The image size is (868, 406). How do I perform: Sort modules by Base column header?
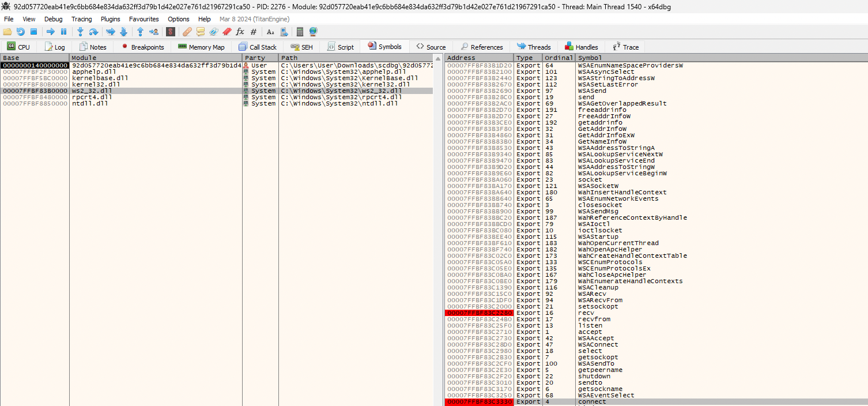pos(35,58)
